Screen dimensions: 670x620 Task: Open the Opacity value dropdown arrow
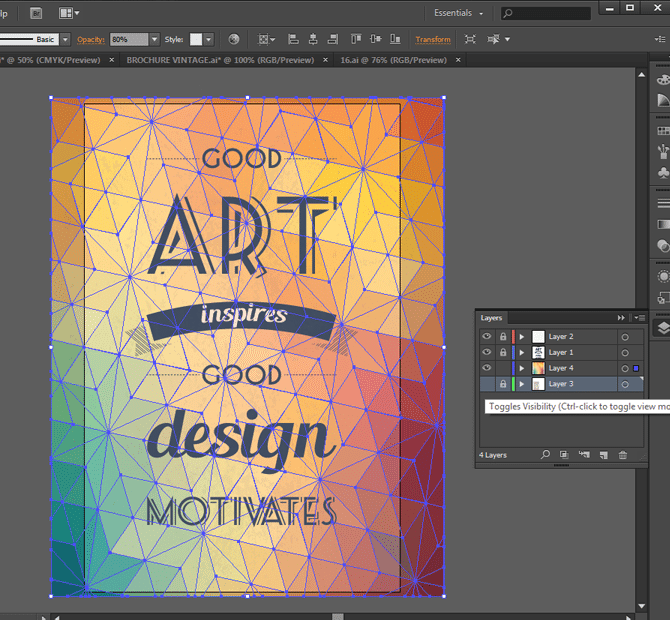[x=154, y=39]
